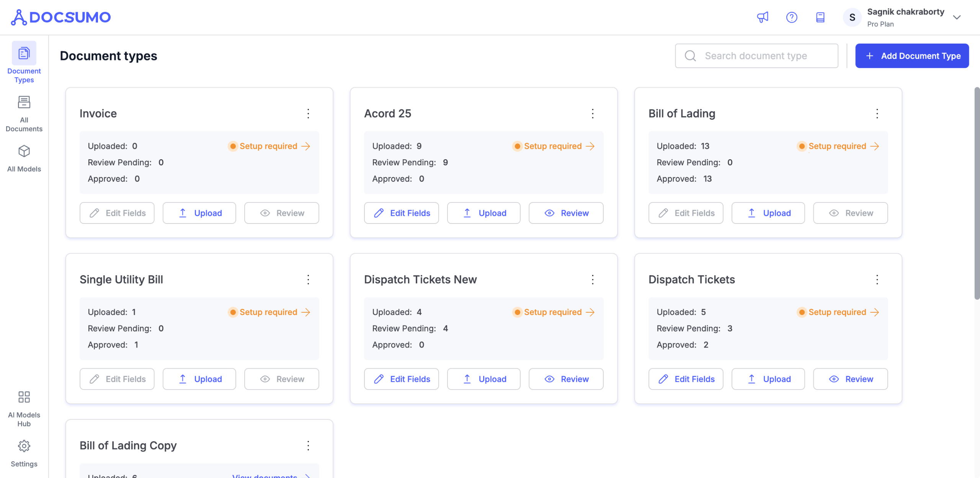980x478 pixels.
Task: Click Review eye button on Dispatch Tickets New
Action: coord(566,379)
